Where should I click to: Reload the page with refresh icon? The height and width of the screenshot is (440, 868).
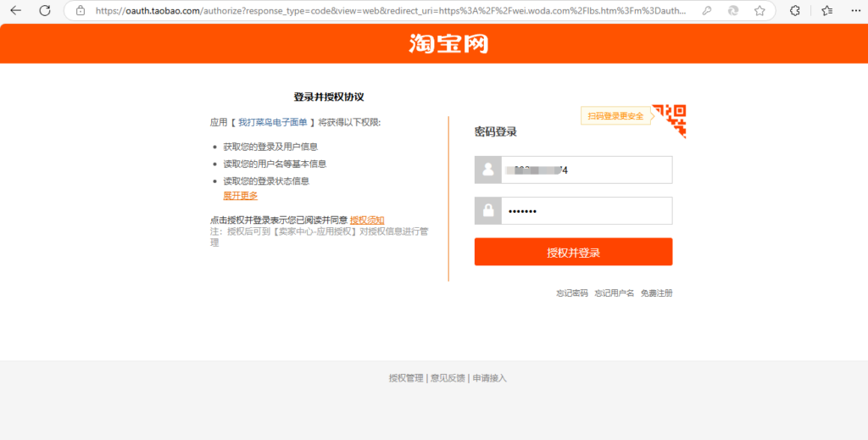coord(45,11)
